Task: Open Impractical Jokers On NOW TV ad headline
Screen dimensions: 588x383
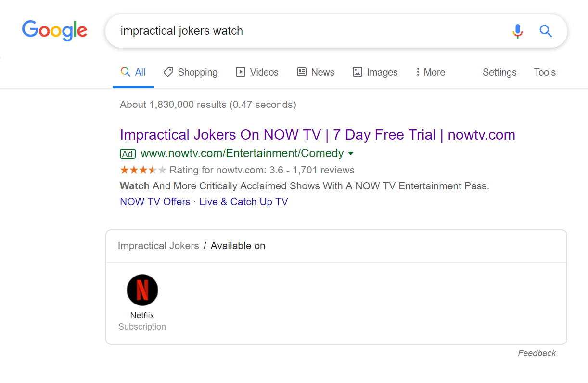Action: pos(318,135)
